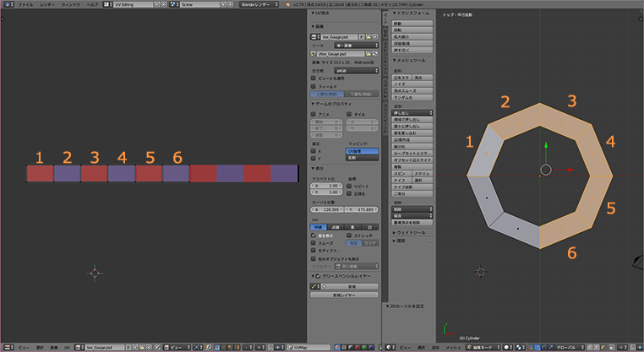Delete the UV Editing screen layout

click(163, 4)
